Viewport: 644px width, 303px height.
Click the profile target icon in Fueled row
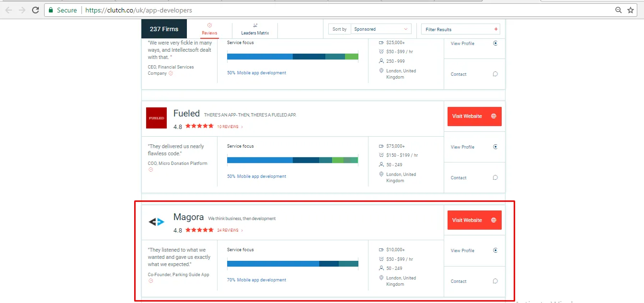(495, 147)
